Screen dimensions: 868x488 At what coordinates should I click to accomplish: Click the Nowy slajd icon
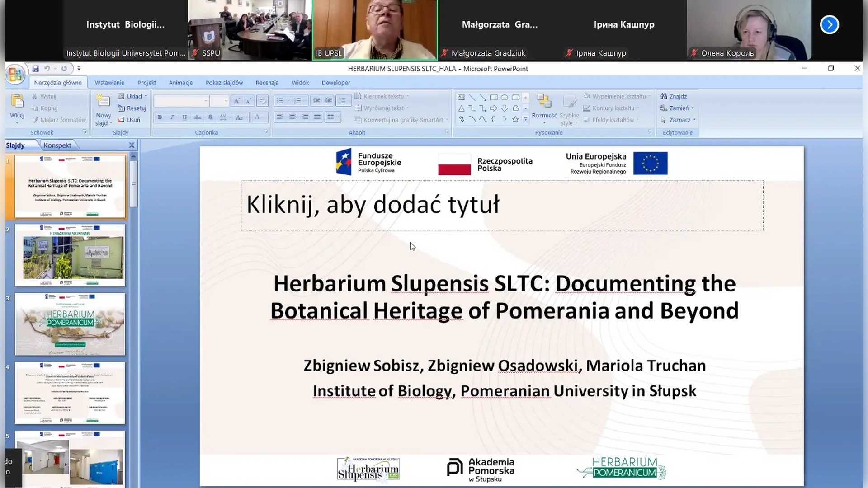[x=103, y=101]
